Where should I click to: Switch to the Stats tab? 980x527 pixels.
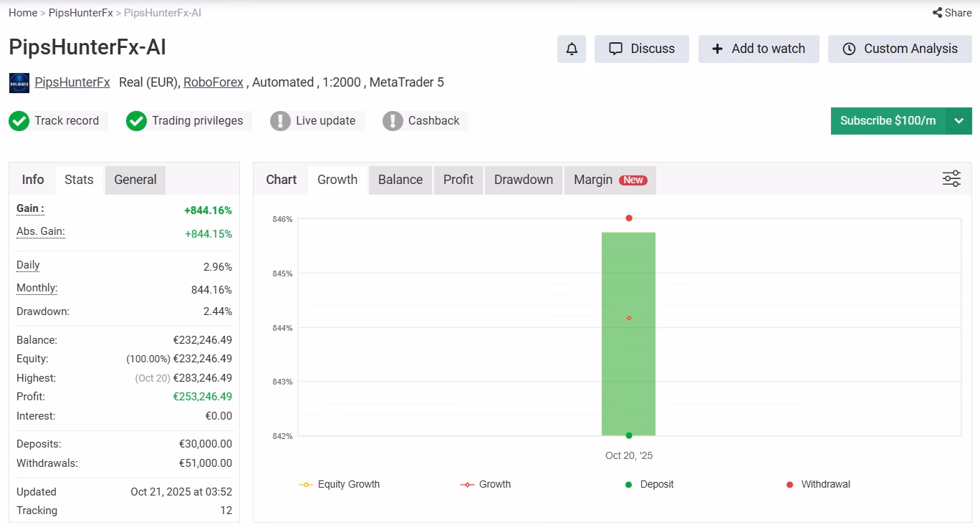click(x=79, y=180)
